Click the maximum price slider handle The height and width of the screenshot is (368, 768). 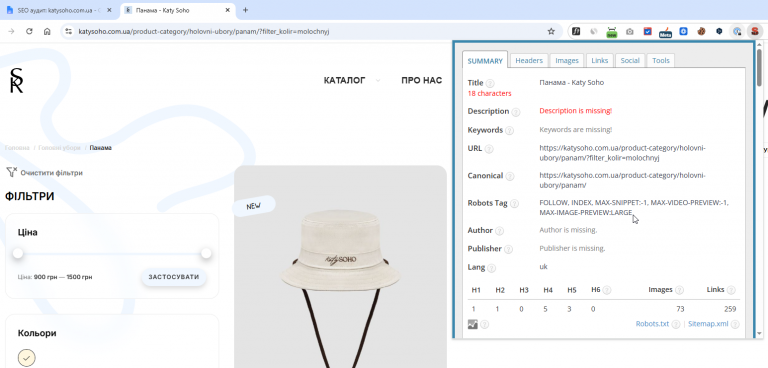tap(206, 253)
